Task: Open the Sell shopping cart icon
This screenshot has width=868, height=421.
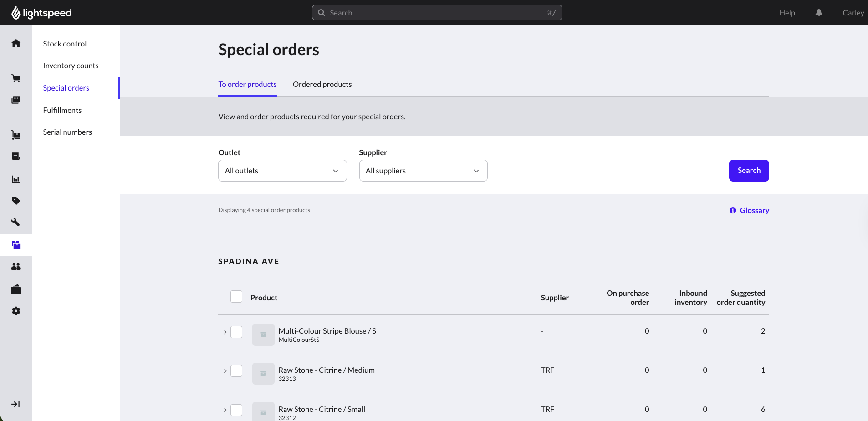Action: pos(16,78)
